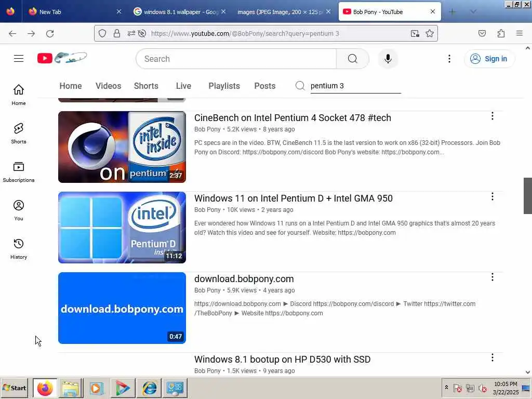The image size is (532, 399).
Task: Open History in the left sidebar
Action: tap(19, 249)
